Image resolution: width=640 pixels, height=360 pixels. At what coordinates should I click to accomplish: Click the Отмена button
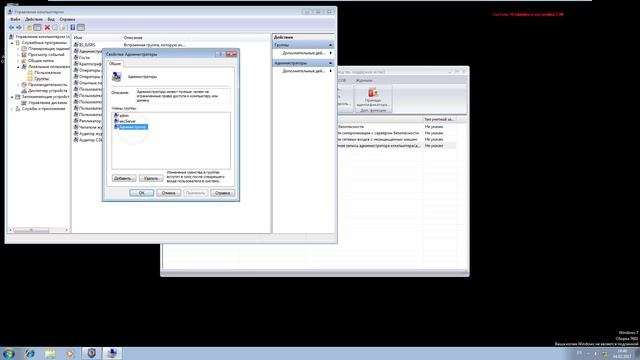coord(169,193)
